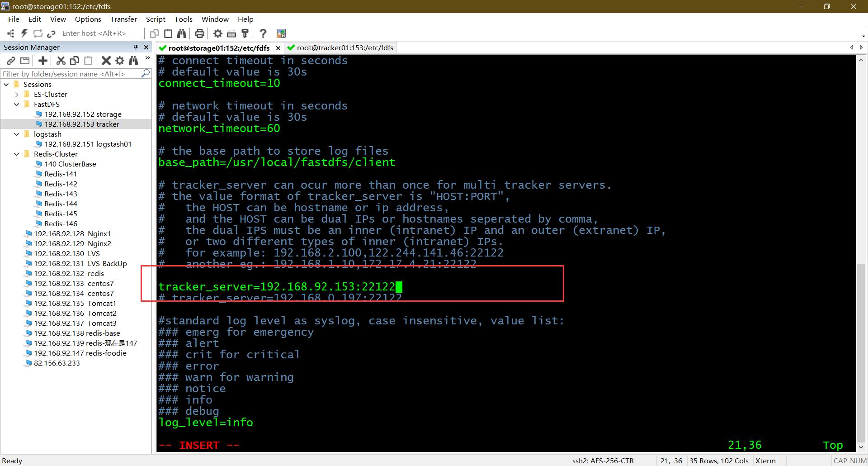
Task: Show more Session Manager toolbar buttons
Action: tap(147, 58)
